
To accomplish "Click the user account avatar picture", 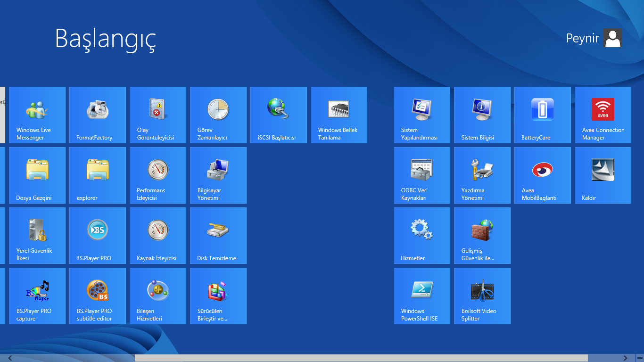I will [x=613, y=38].
